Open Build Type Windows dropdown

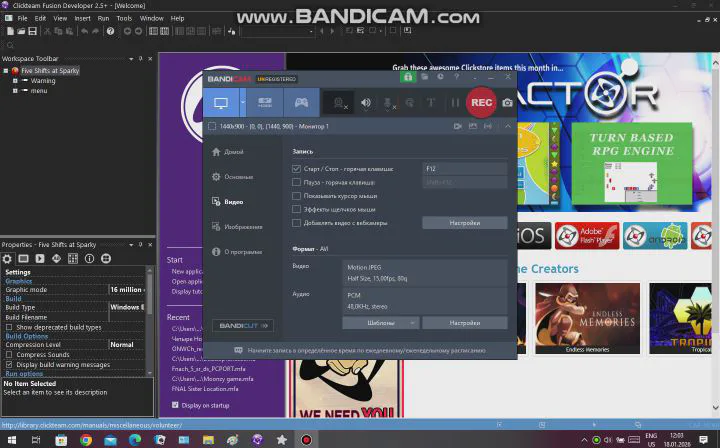click(x=127, y=307)
